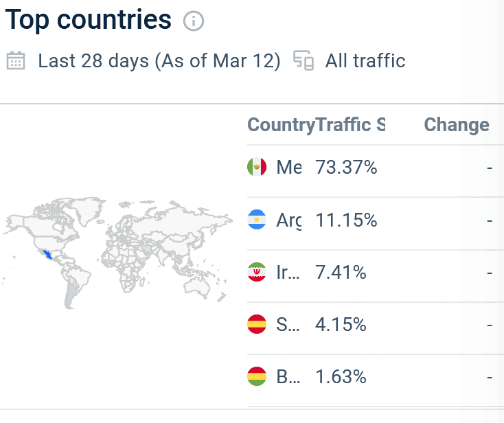
Task: Click the calendar icon for date range
Action: tap(16, 60)
